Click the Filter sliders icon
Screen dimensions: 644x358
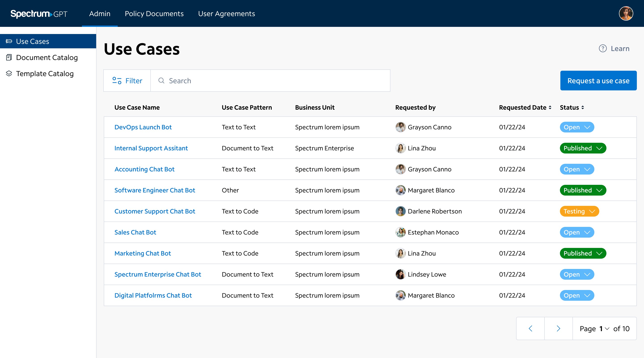click(117, 81)
